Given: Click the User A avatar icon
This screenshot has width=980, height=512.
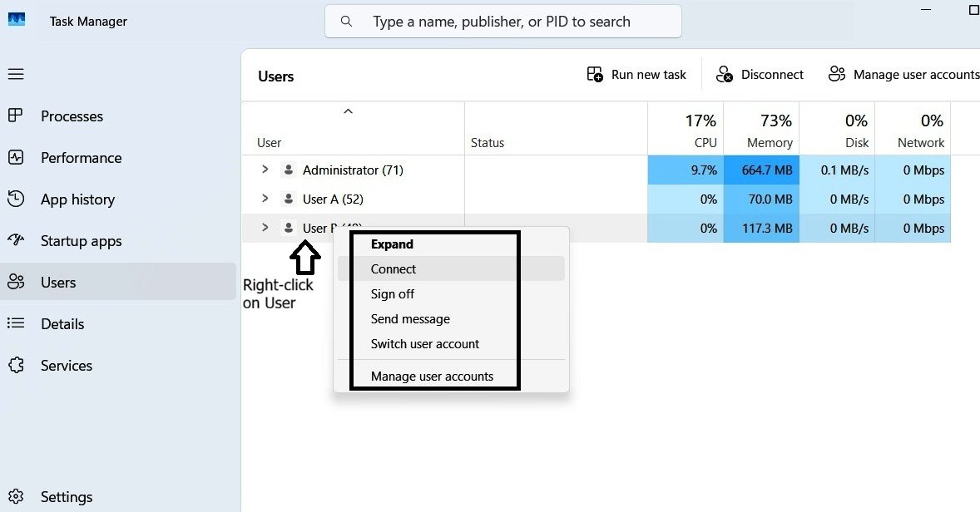Looking at the screenshot, I should pos(288,199).
